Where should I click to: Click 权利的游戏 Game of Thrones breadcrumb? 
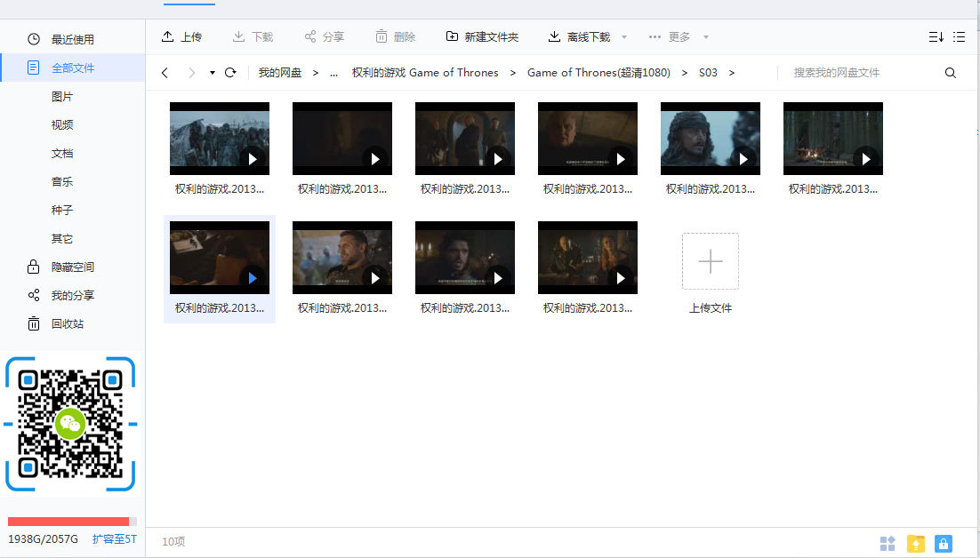pos(425,73)
